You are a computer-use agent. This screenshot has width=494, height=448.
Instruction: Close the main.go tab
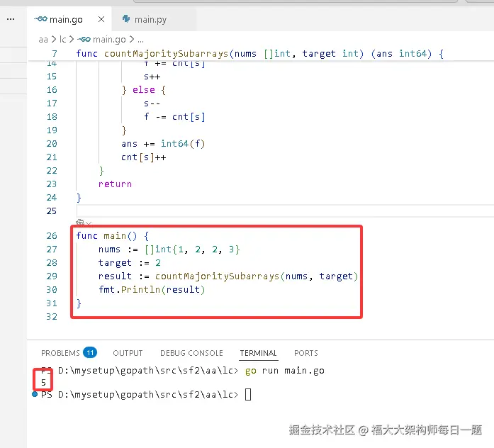tap(101, 19)
